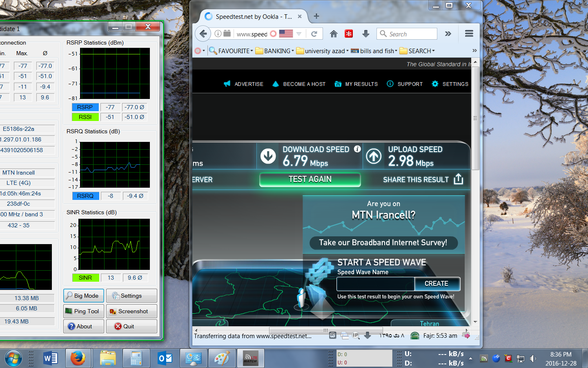Click the IP lookup icon in status bar
The height and width of the screenshot is (368, 588).
(x=356, y=335)
